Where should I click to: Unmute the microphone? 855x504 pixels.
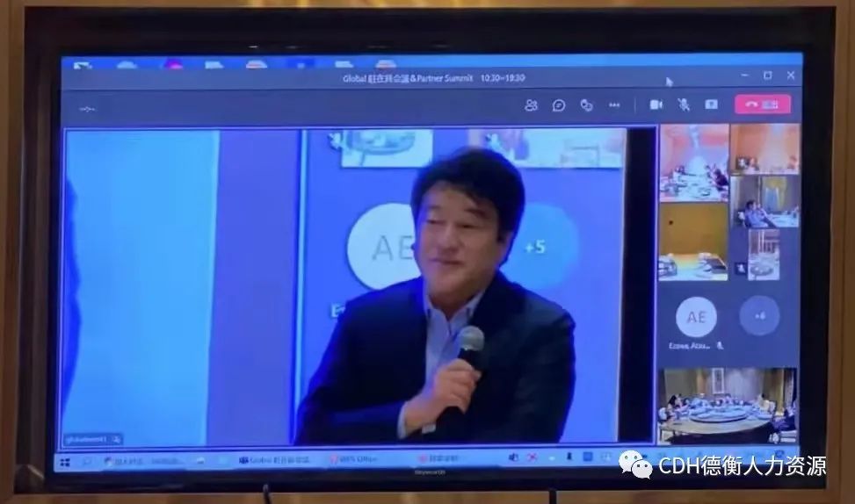coord(684,104)
